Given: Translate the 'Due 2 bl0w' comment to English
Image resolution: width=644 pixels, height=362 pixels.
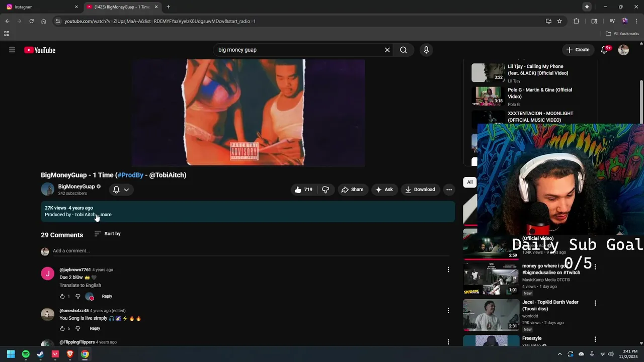Looking at the screenshot, I should pyautogui.click(x=80, y=286).
